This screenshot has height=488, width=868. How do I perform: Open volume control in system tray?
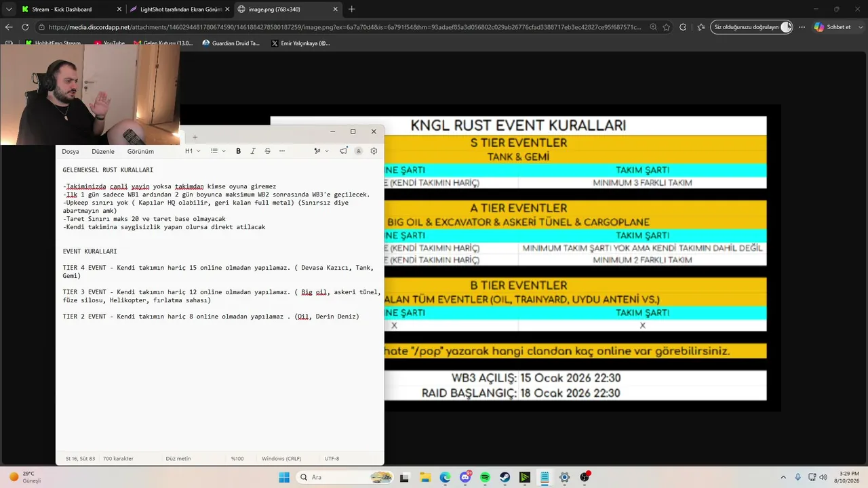point(823,477)
